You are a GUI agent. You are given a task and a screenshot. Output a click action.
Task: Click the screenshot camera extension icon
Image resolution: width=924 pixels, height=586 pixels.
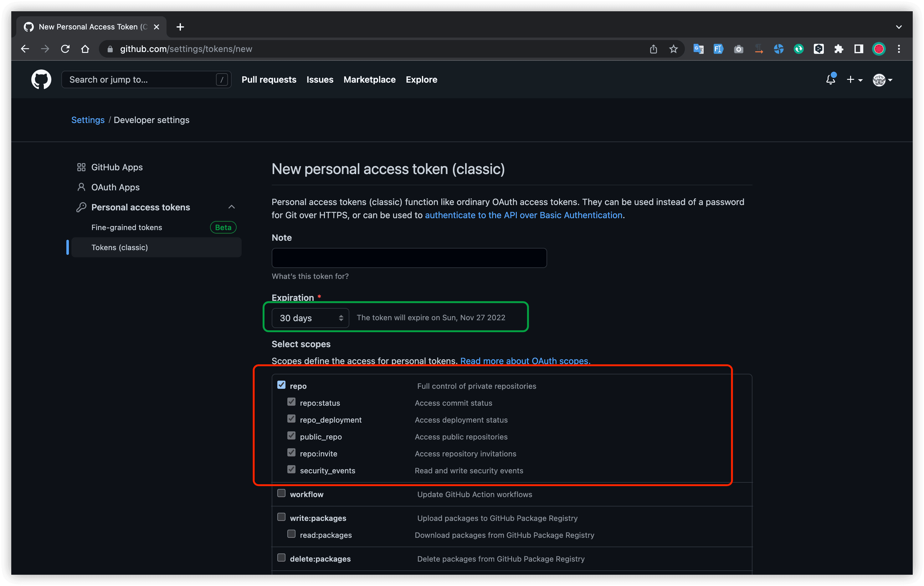click(738, 49)
